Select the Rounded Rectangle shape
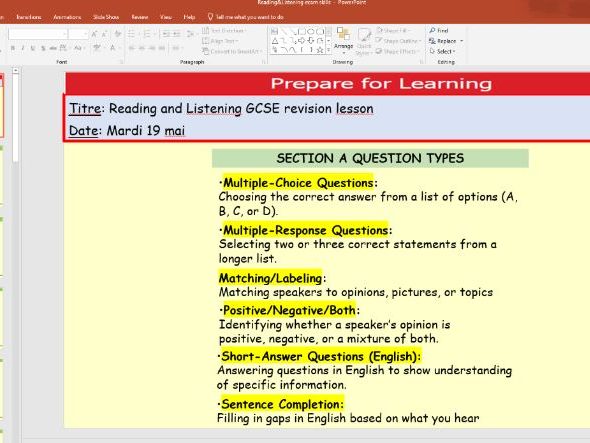Screen dimensions: 590x443 coord(320,31)
